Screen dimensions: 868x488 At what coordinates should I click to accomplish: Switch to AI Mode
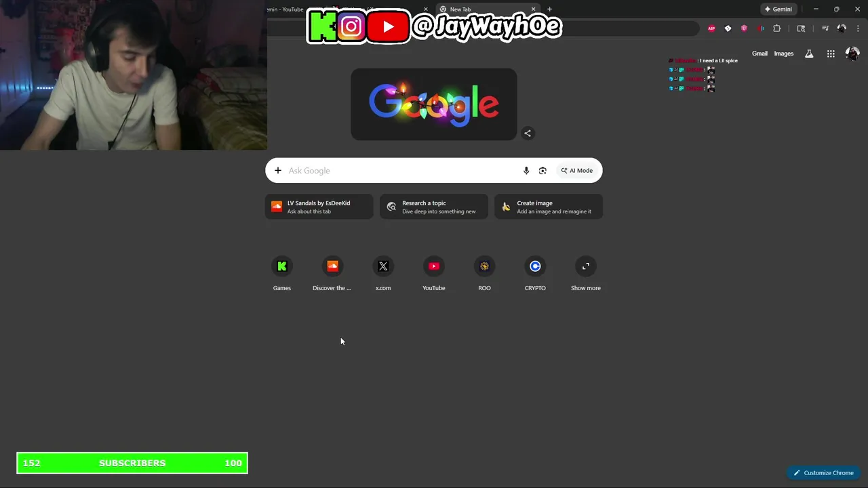click(x=577, y=171)
